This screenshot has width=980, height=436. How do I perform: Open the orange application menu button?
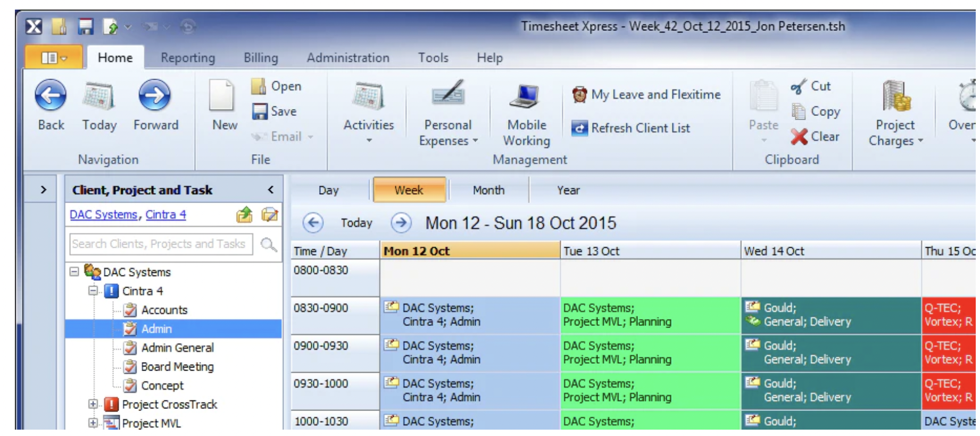54,57
